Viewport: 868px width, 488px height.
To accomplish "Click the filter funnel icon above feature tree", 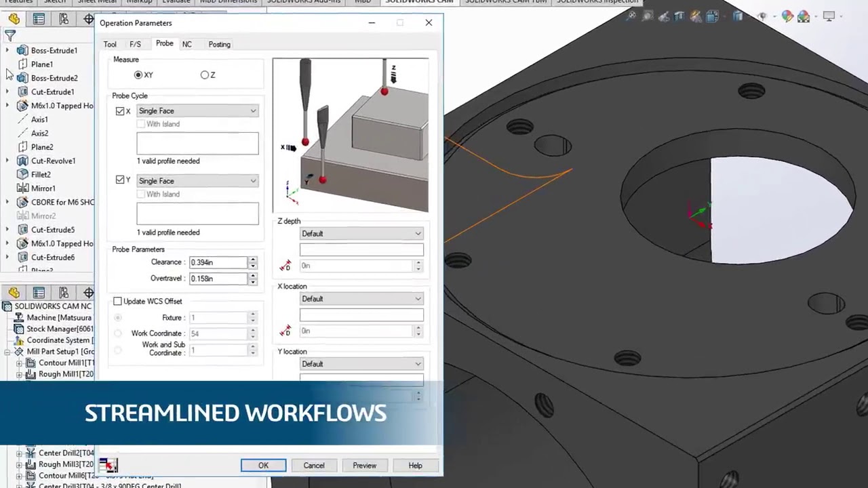I will 10,35.
